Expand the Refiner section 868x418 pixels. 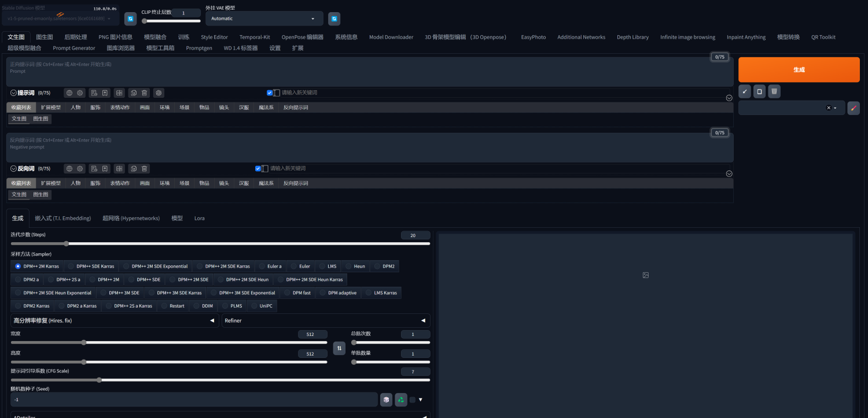coord(326,320)
